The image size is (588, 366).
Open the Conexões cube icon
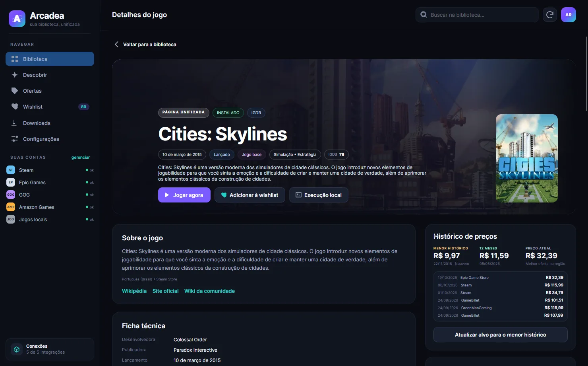coord(17,349)
